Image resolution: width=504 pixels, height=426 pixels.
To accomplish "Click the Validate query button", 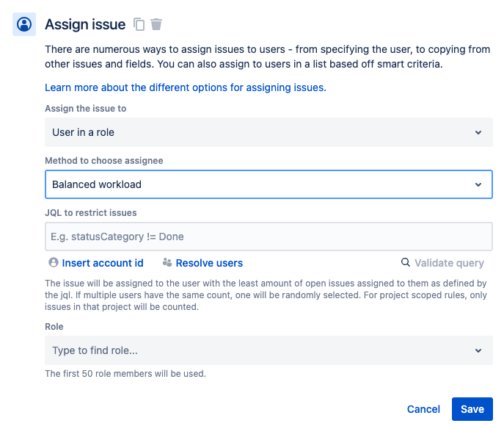I will [449, 263].
